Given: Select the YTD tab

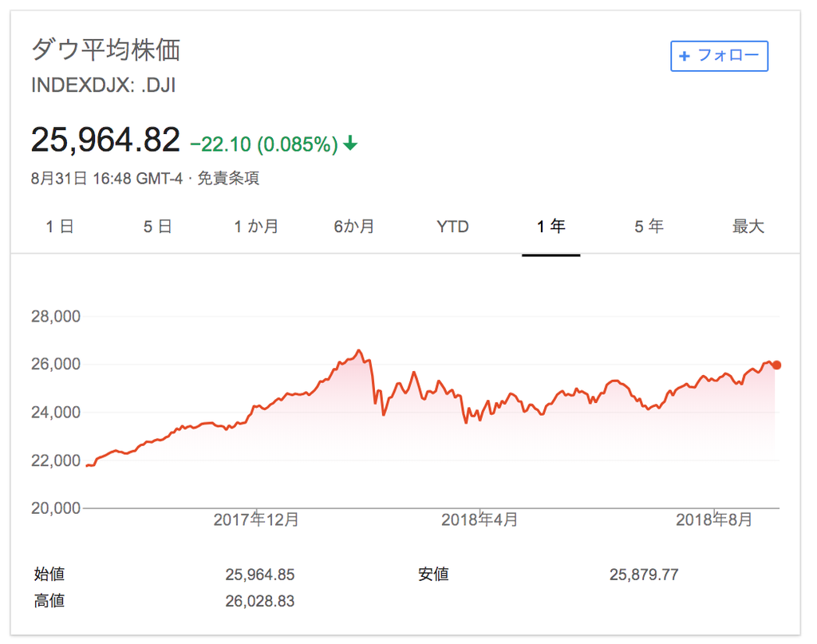Looking at the screenshot, I should tap(452, 227).
